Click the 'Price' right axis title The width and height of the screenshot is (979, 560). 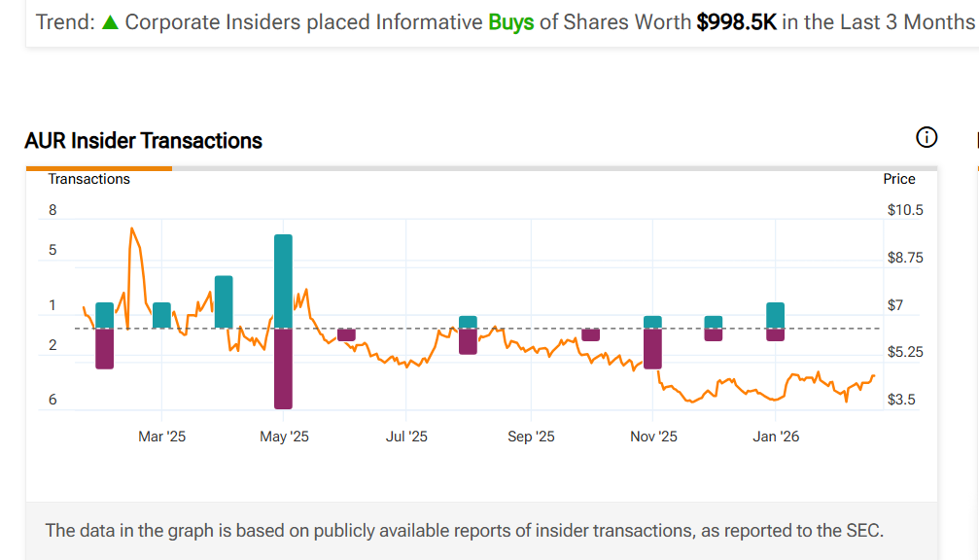[898, 179]
